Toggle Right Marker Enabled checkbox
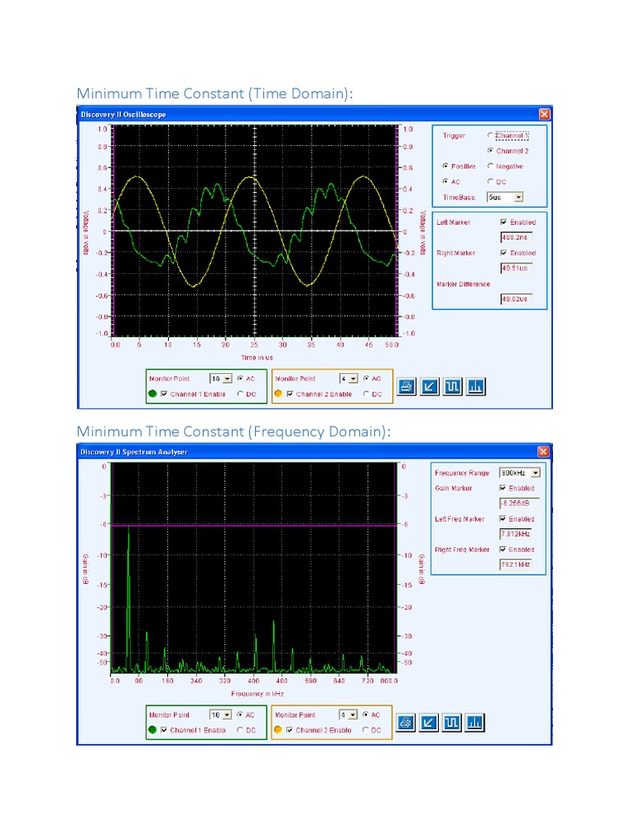This screenshot has height=840, width=630. (504, 253)
